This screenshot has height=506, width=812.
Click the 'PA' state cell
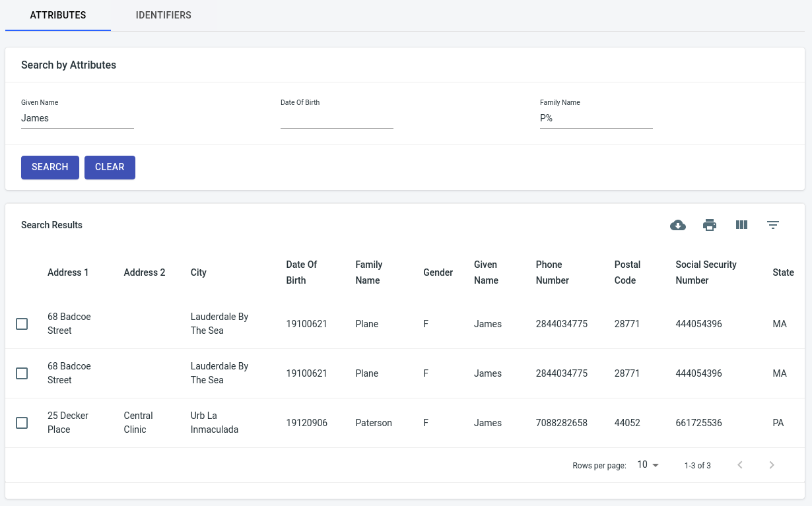point(778,423)
